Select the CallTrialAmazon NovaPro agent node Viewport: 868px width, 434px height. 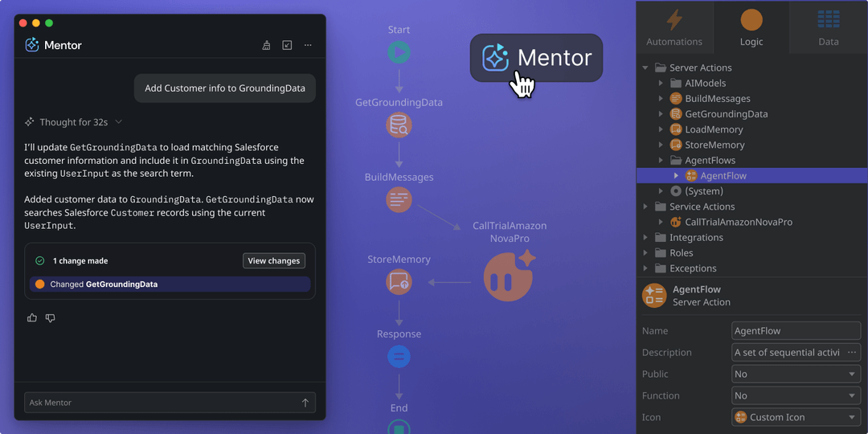click(510, 275)
